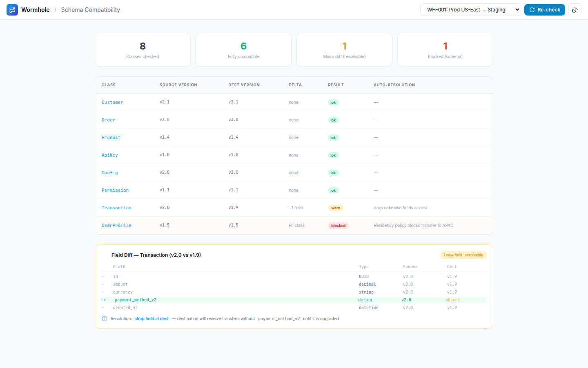
Task: Click the ok badge in Customer row
Action: click(x=333, y=103)
